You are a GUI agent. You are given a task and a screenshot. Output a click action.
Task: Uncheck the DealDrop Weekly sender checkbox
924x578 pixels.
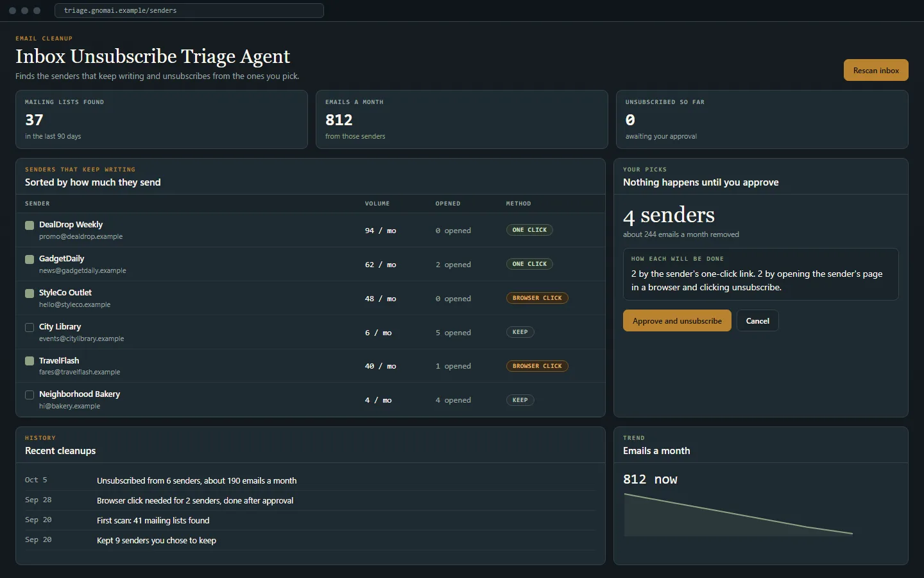point(30,225)
